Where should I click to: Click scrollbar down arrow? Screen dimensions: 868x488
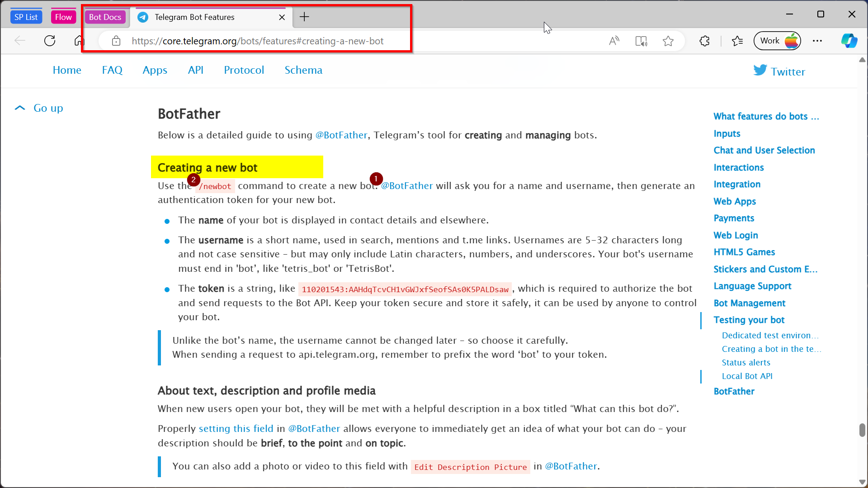coord(862,482)
